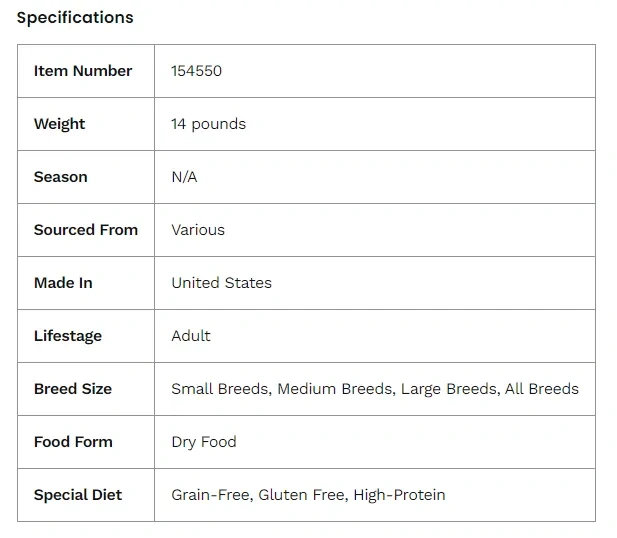Image resolution: width=617 pixels, height=538 pixels.
Task: Click the Food Form label
Action: tap(73, 442)
